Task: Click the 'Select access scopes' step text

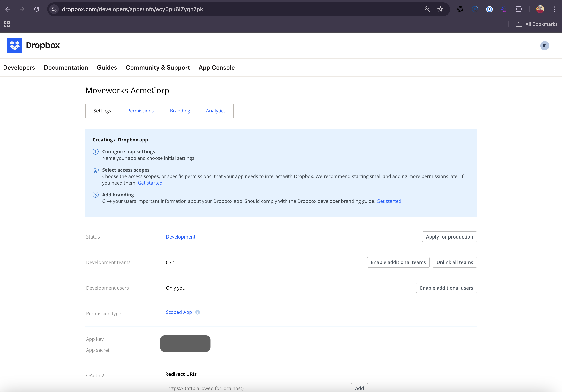Action: click(126, 170)
